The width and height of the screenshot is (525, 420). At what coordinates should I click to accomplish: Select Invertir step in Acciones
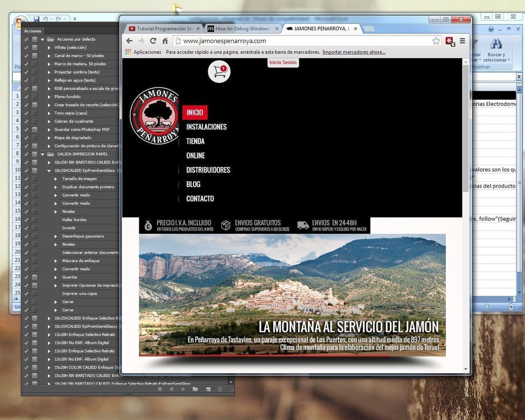tap(69, 228)
